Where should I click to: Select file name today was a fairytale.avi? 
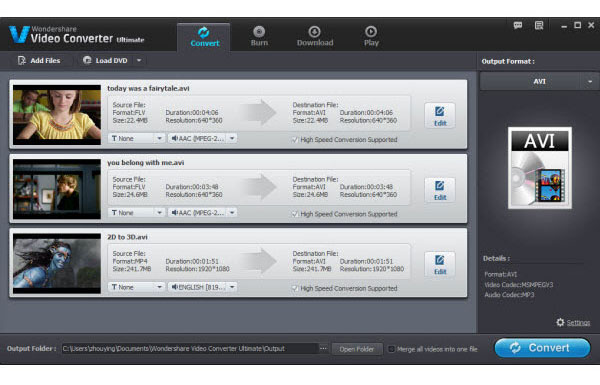click(148, 88)
